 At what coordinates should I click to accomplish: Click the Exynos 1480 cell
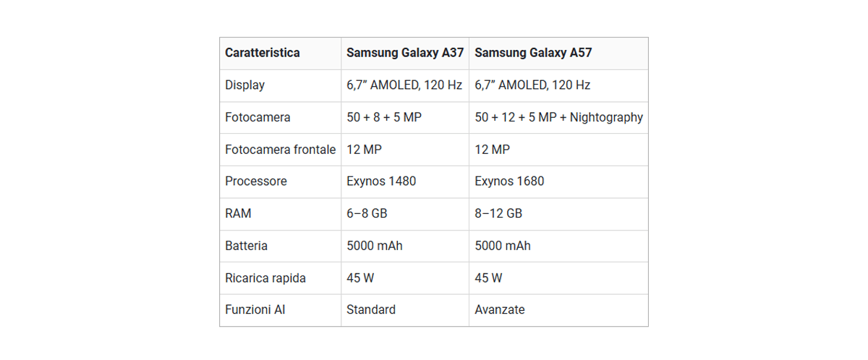[381, 181]
